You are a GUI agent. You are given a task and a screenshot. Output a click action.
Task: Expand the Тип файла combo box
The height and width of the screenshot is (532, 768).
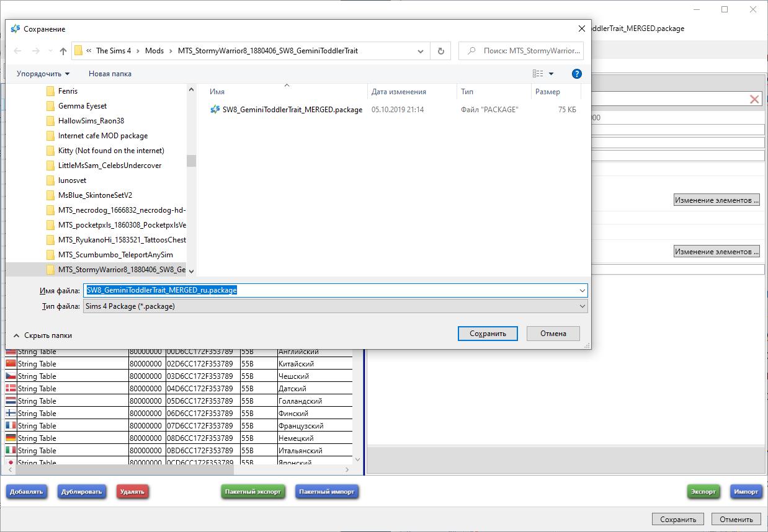(x=582, y=306)
